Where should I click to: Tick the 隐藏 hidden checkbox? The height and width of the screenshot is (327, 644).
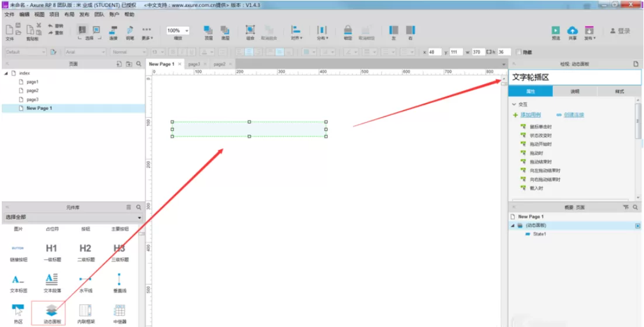[518, 52]
